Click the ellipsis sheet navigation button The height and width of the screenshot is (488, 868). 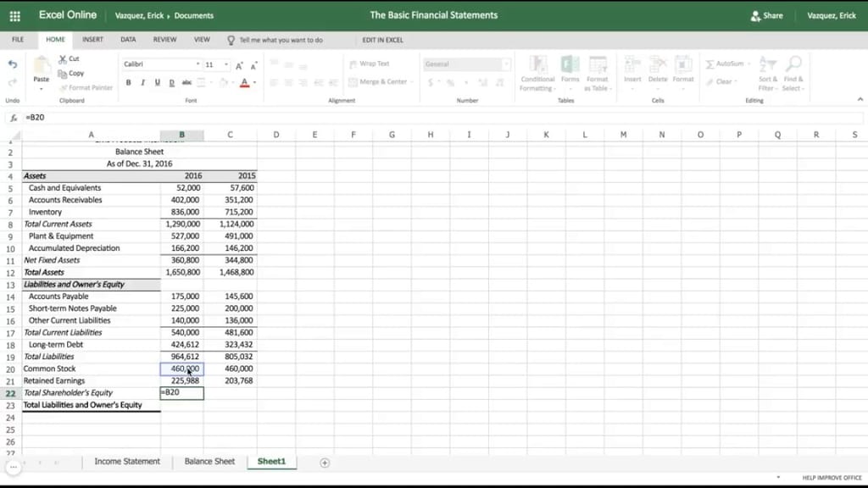pos(14,467)
